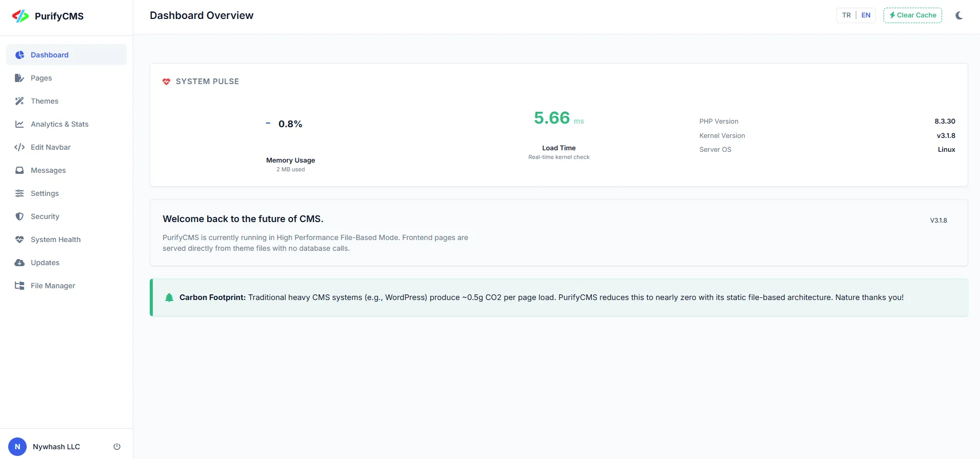Open Analytics & Stats
Image resolution: width=980 pixels, height=459 pixels.
click(66, 124)
